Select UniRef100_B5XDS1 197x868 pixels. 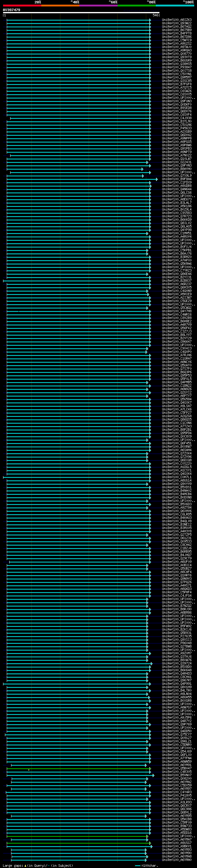tap(176, 487)
